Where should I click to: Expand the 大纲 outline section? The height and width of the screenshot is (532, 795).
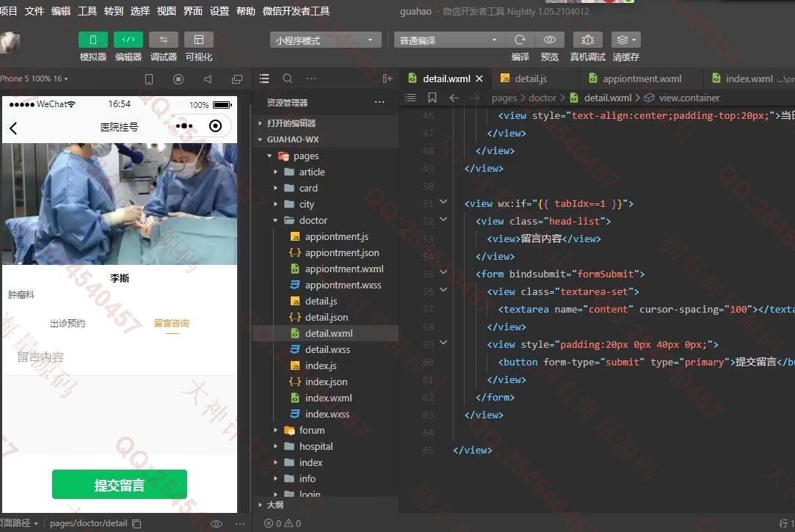point(324,505)
